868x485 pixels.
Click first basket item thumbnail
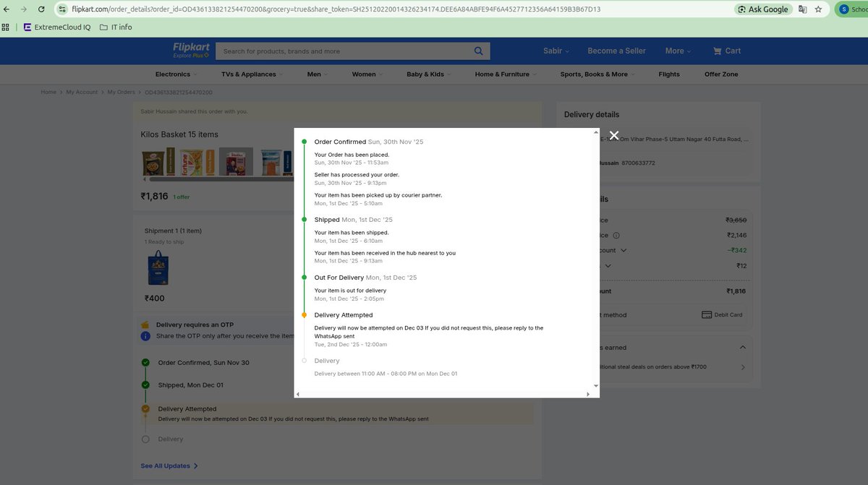(158, 162)
